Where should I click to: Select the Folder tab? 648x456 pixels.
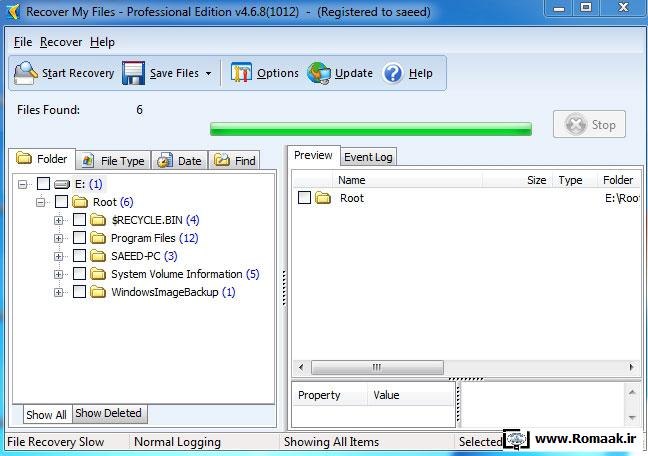(x=42, y=159)
